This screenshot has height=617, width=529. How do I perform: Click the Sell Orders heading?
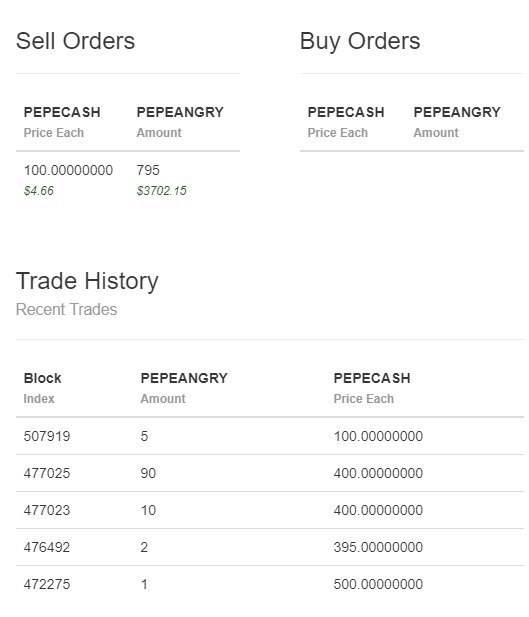pos(75,41)
